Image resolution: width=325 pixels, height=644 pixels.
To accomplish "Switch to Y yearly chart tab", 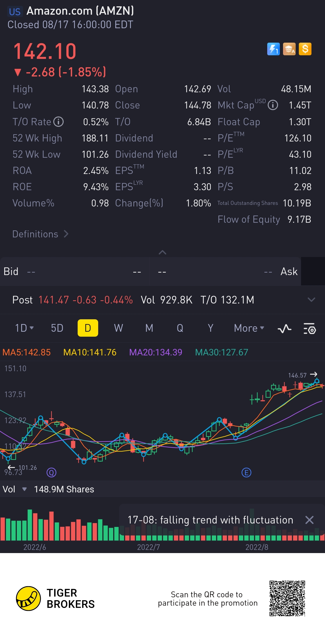I will click(211, 328).
